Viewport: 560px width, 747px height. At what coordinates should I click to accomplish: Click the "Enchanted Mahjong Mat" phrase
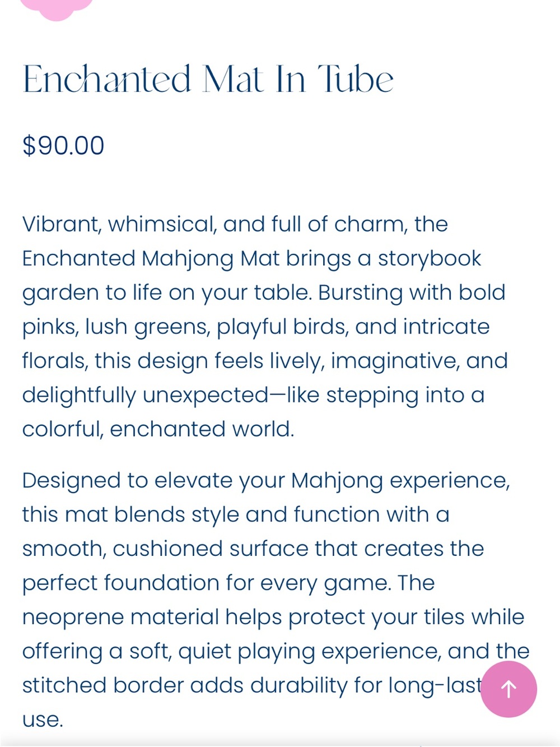click(151, 259)
